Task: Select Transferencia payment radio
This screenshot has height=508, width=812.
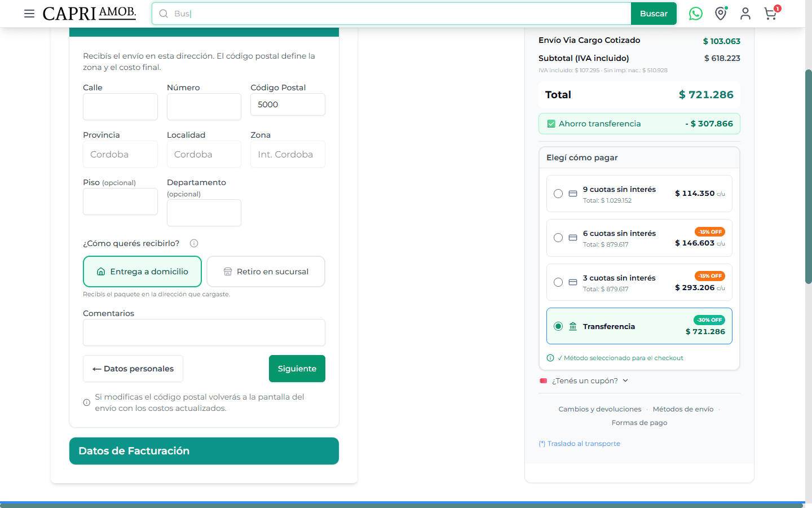Action: 558,326
